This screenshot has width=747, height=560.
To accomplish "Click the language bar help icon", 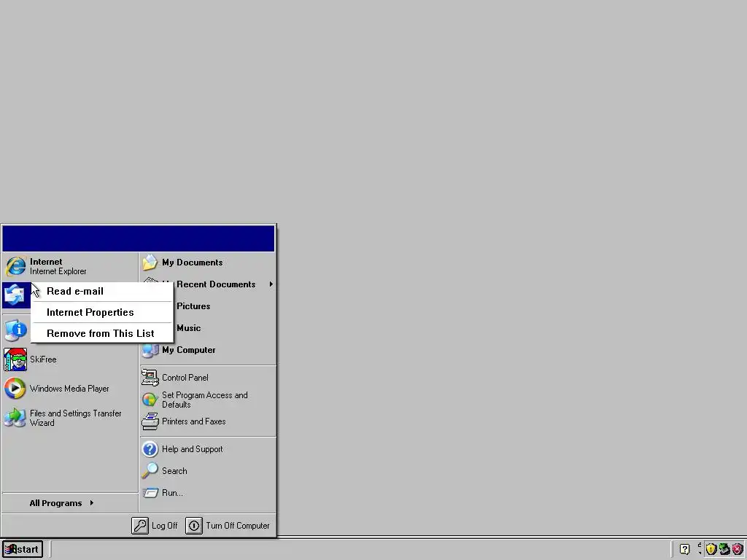I will [684, 549].
